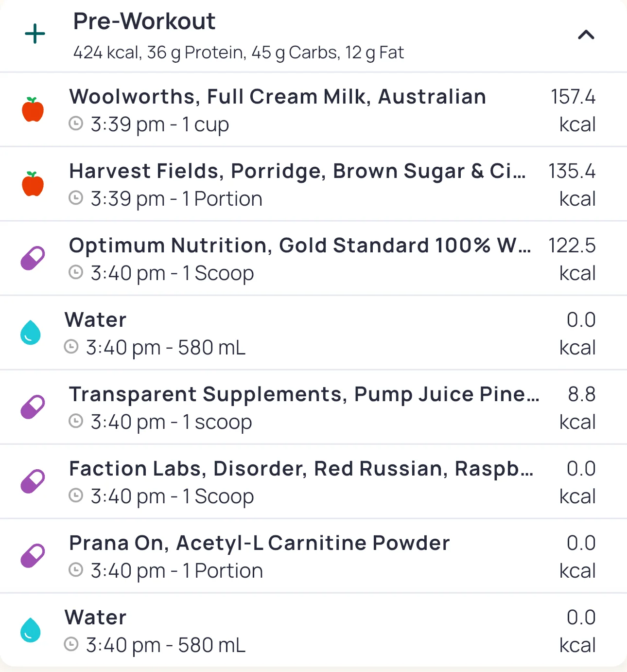Click the water drop icon of first Water entry
Image resolution: width=627 pixels, height=672 pixels.
click(30, 333)
